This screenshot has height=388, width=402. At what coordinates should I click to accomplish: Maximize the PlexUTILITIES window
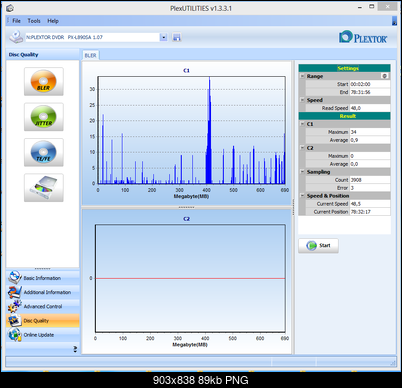coord(372,7)
